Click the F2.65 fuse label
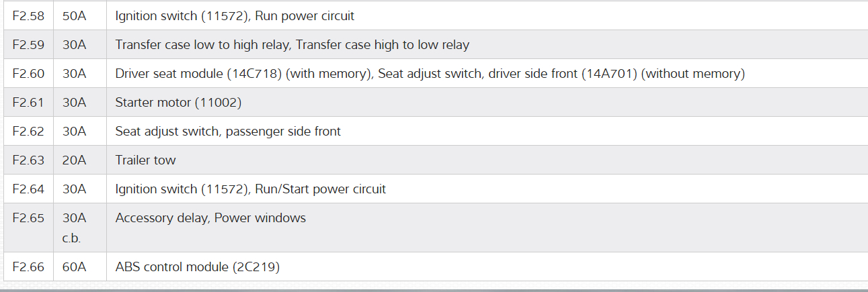 click(x=28, y=218)
